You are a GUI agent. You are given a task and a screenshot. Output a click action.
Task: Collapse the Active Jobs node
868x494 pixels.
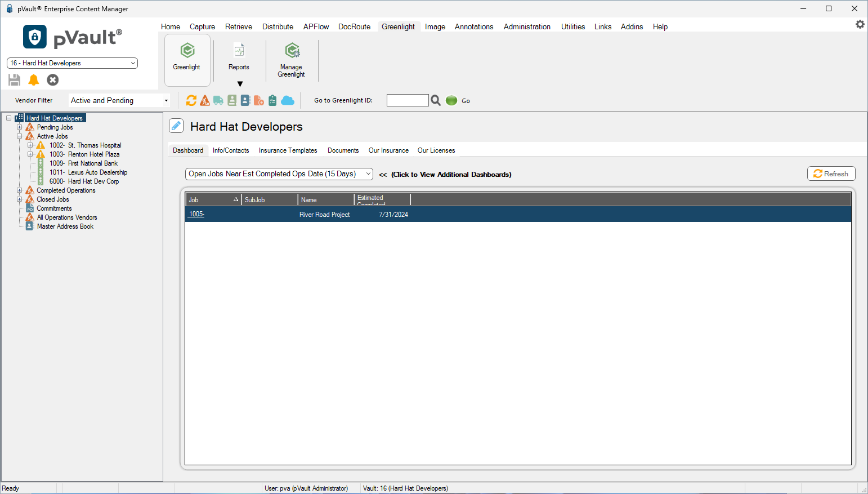(x=20, y=136)
